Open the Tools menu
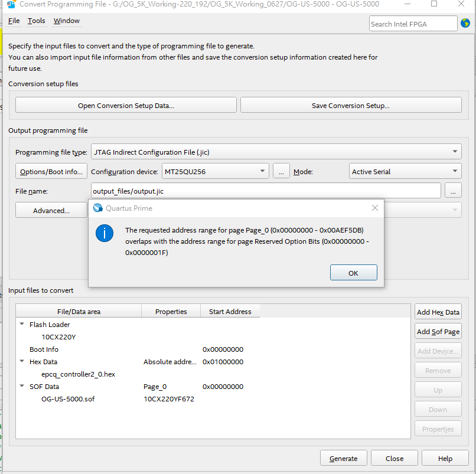476x474 pixels. click(x=37, y=21)
